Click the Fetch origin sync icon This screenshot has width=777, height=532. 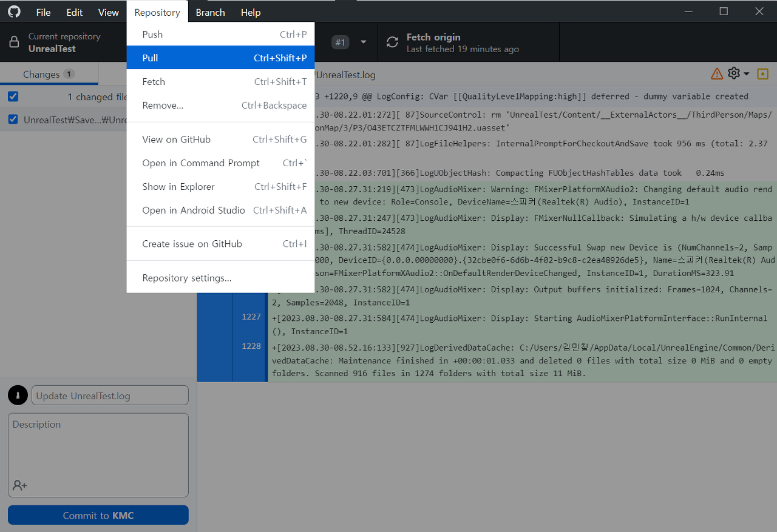tap(393, 42)
